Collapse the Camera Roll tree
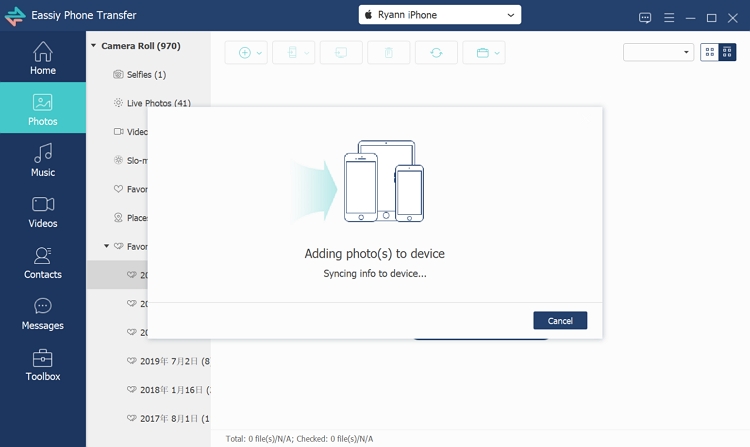Image resolution: width=750 pixels, height=447 pixels. pos(93,45)
